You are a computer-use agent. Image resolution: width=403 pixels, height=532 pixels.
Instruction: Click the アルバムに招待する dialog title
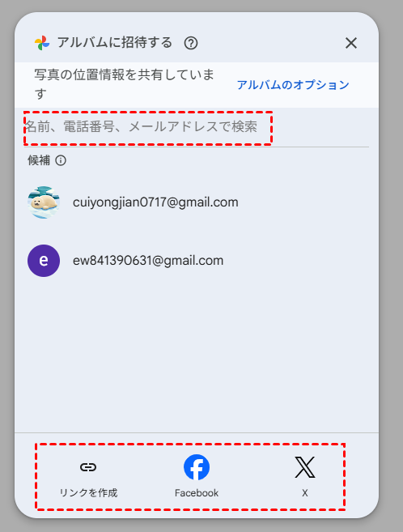(115, 43)
